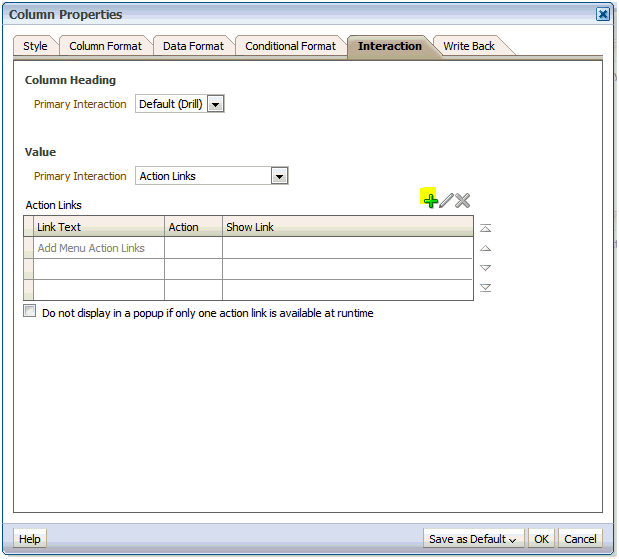Click the Show Link column header
619x559 pixels.
tap(348, 227)
